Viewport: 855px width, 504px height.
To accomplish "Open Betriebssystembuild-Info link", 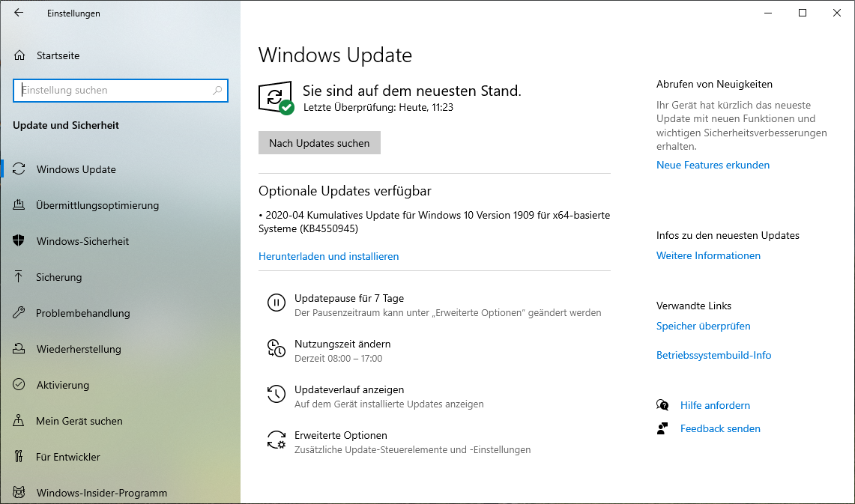I will (x=714, y=355).
